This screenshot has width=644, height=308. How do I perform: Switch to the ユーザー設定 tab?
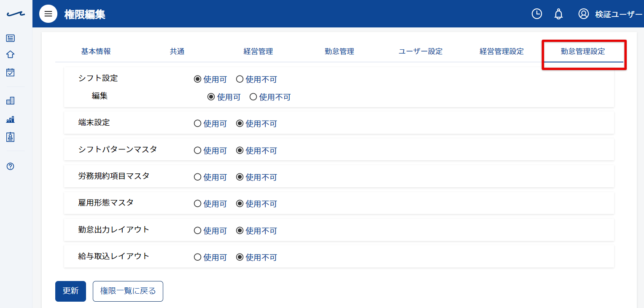420,51
